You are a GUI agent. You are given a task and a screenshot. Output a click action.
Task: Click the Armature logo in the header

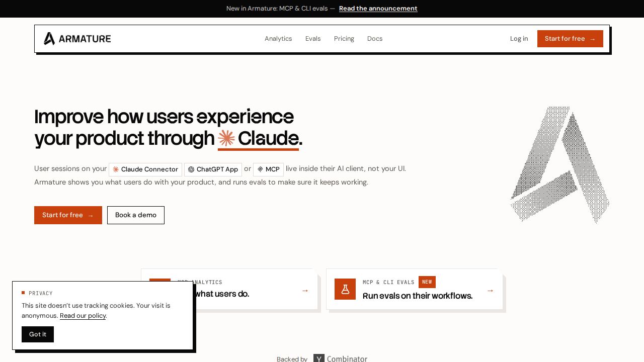point(77,39)
